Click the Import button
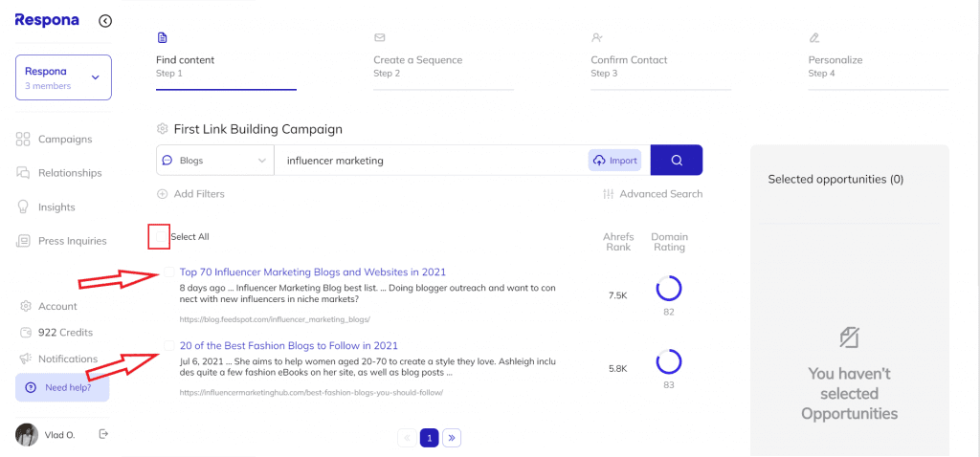This screenshot has height=457, width=980. point(614,161)
